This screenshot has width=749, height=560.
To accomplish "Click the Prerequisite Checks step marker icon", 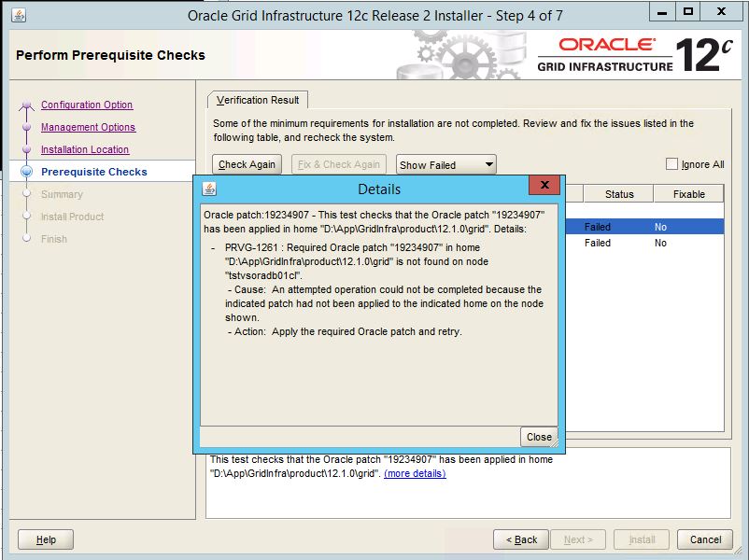I will click(x=26, y=172).
